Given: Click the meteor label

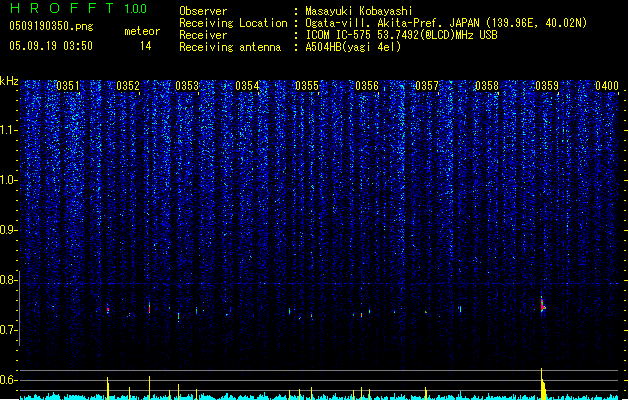Looking at the screenshot, I should click(142, 31).
